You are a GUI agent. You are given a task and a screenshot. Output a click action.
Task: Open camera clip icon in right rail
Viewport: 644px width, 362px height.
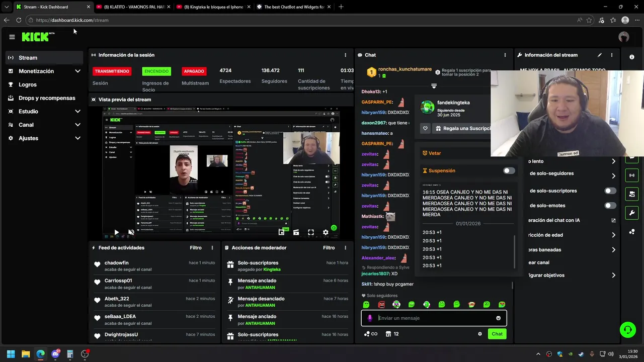click(x=631, y=194)
